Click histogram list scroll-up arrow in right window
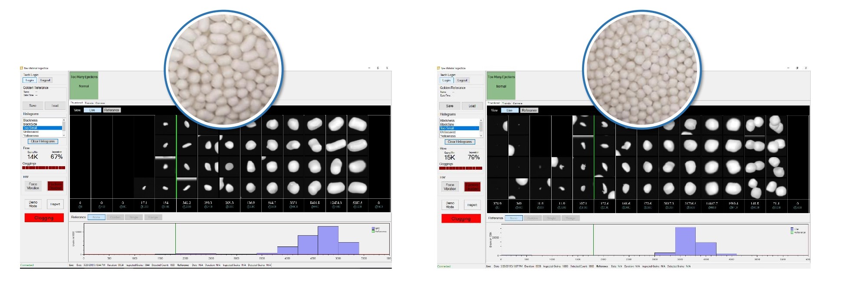 click(481, 120)
